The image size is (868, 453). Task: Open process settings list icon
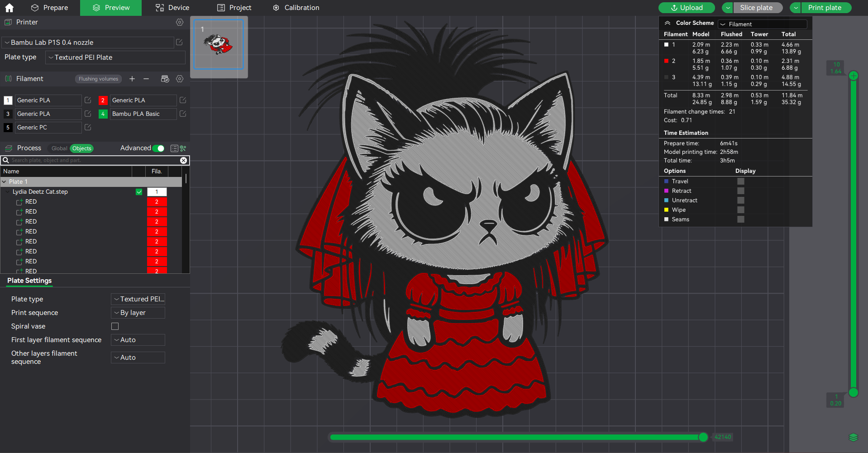174,148
